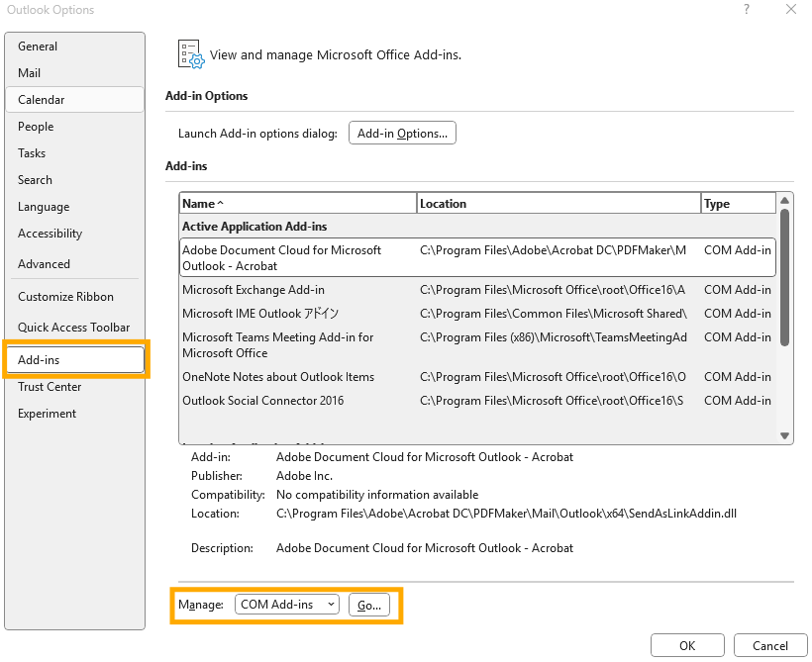
Task: Click the Add-in Options button
Action: (x=402, y=133)
